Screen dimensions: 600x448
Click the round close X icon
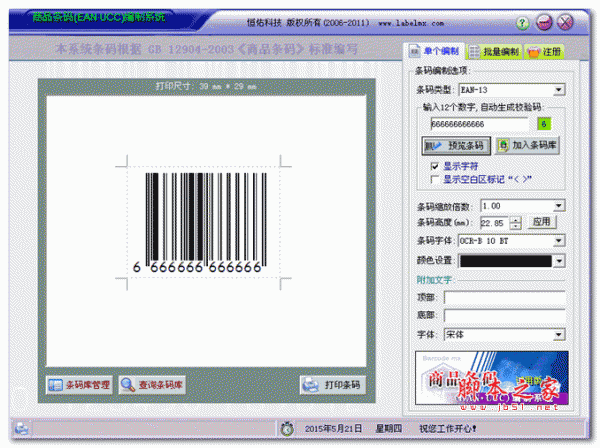565,23
